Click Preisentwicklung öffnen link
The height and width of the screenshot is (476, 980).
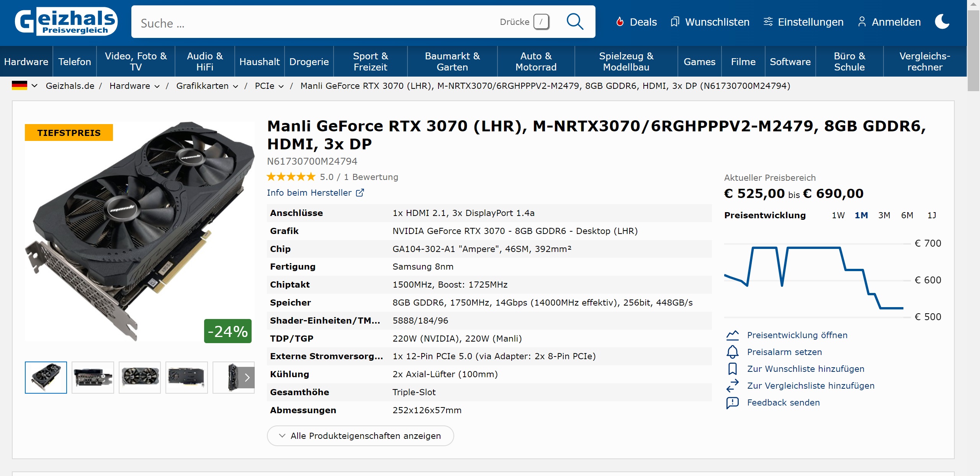pyautogui.click(x=797, y=335)
